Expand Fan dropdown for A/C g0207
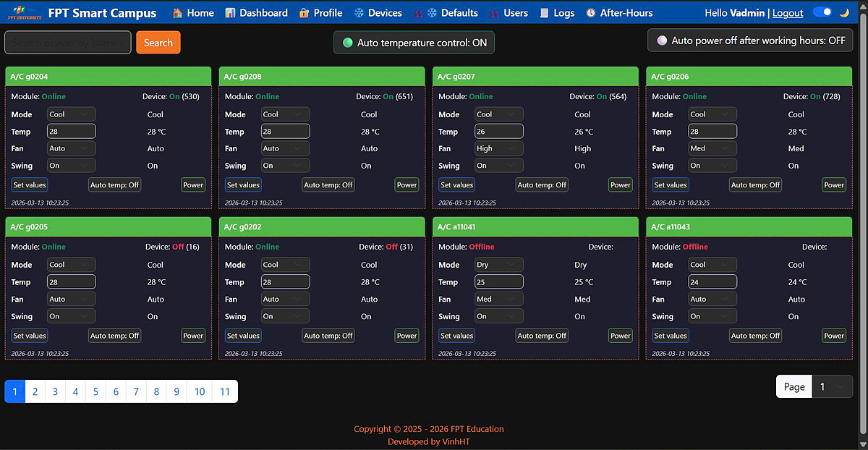Screen dimensions: 868x450 click(x=498, y=148)
